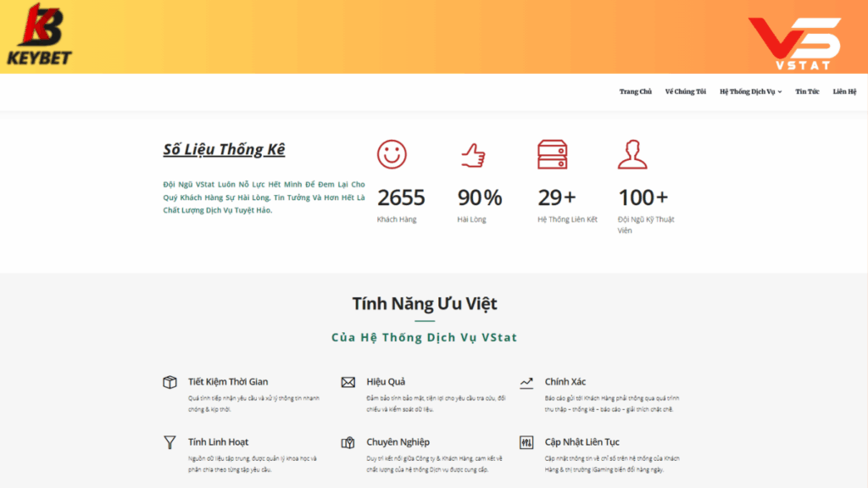
Task: Click the funnel icon beside Tính Linh Hoạt
Action: tap(170, 442)
